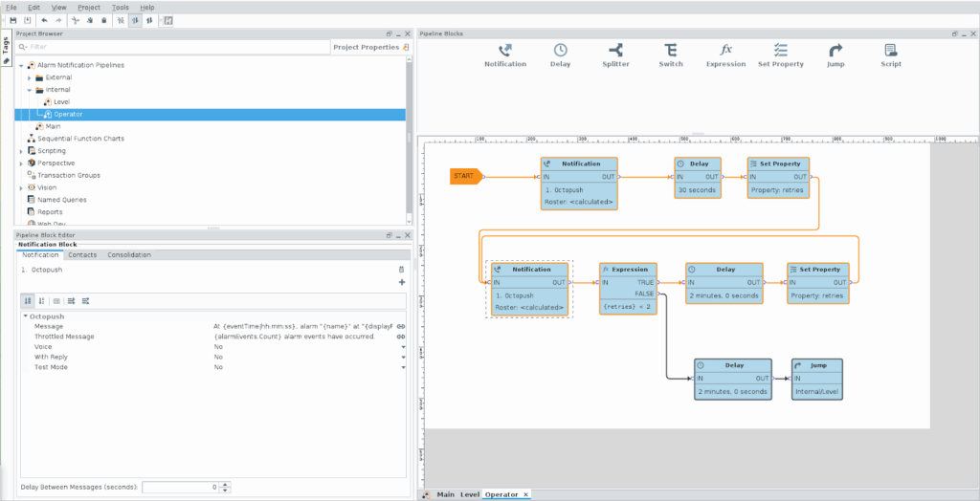Image resolution: width=980 pixels, height=501 pixels.
Task: Open the With Reply dropdown
Action: point(403,358)
